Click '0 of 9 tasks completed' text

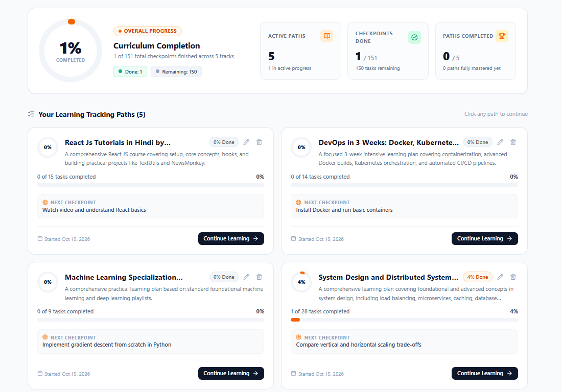coord(65,311)
